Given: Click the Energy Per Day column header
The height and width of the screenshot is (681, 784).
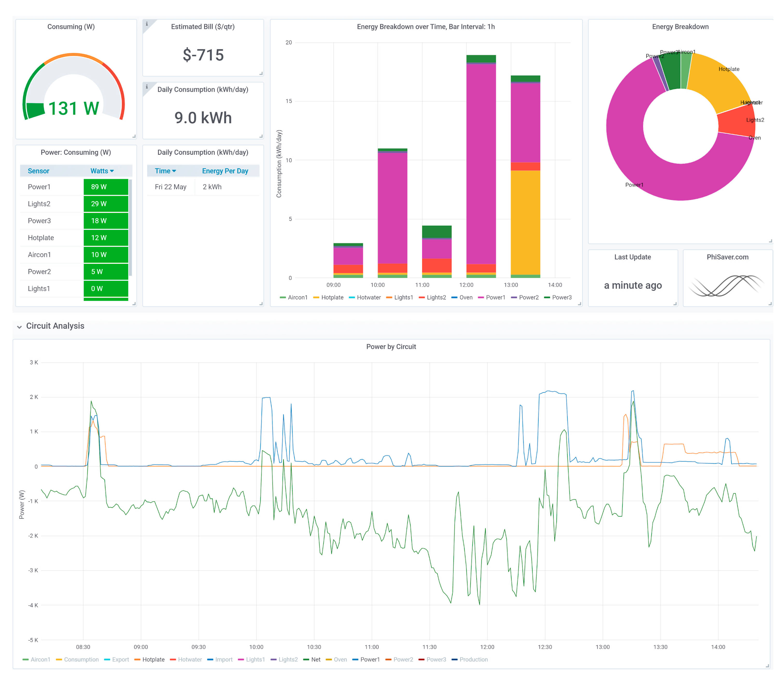Looking at the screenshot, I should (225, 171).
